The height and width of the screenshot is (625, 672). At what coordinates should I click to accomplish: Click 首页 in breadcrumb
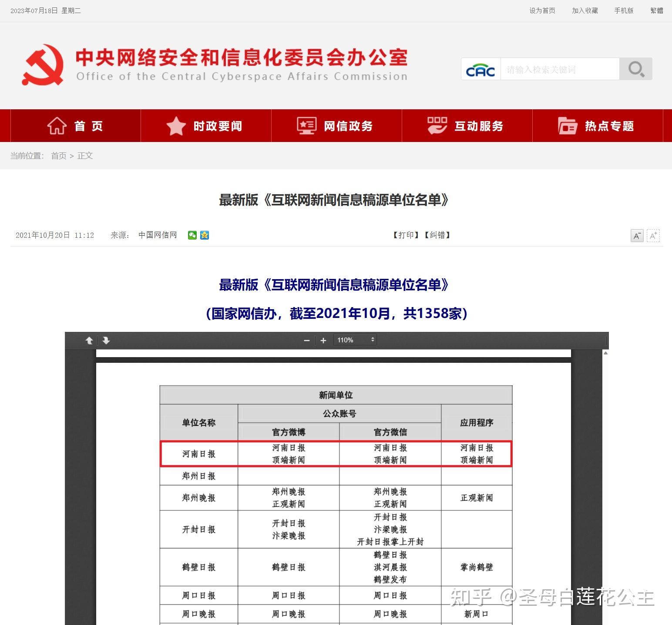59,156
